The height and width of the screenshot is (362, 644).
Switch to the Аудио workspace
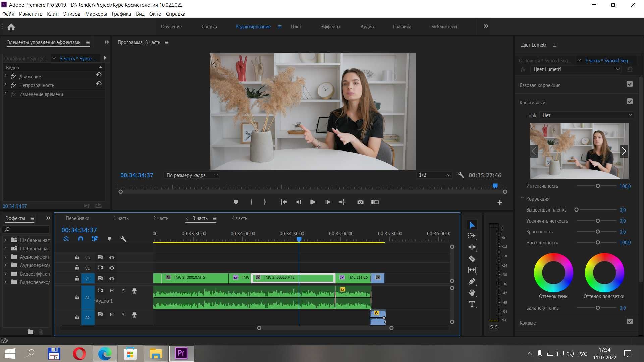pyautogui.click(x=367, y=27)
